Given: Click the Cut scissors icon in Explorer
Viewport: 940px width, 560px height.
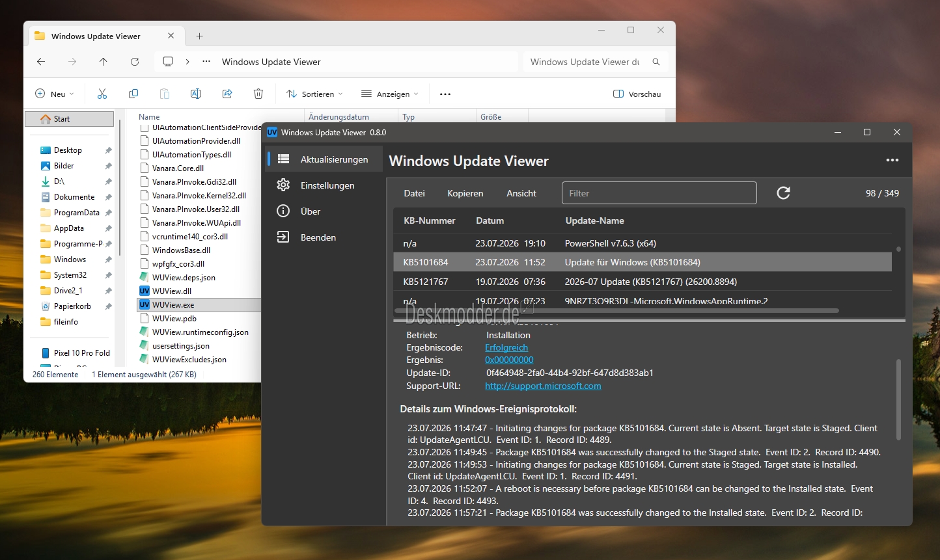Looking at the screenshot, I should tap(102, 94).
